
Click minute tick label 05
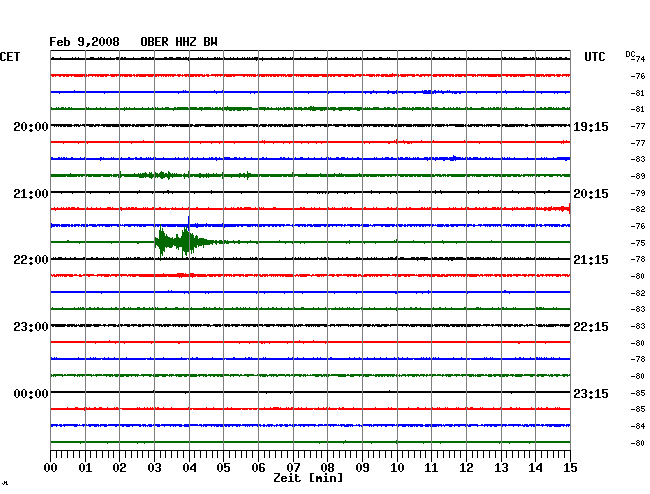pos(223,467)
